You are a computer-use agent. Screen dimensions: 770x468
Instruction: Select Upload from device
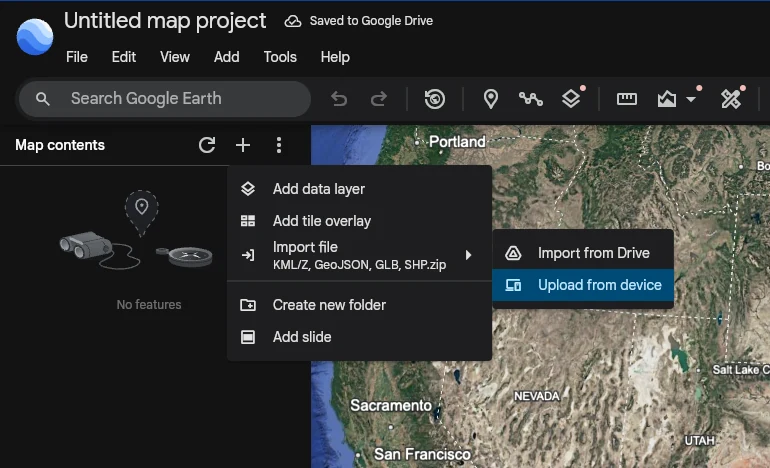[x=583, y=285]
